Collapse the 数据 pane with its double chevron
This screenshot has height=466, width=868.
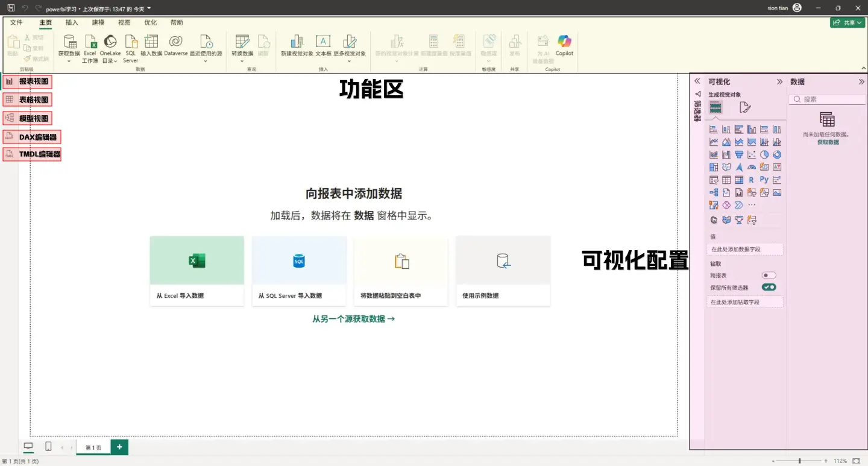point(861,81)
